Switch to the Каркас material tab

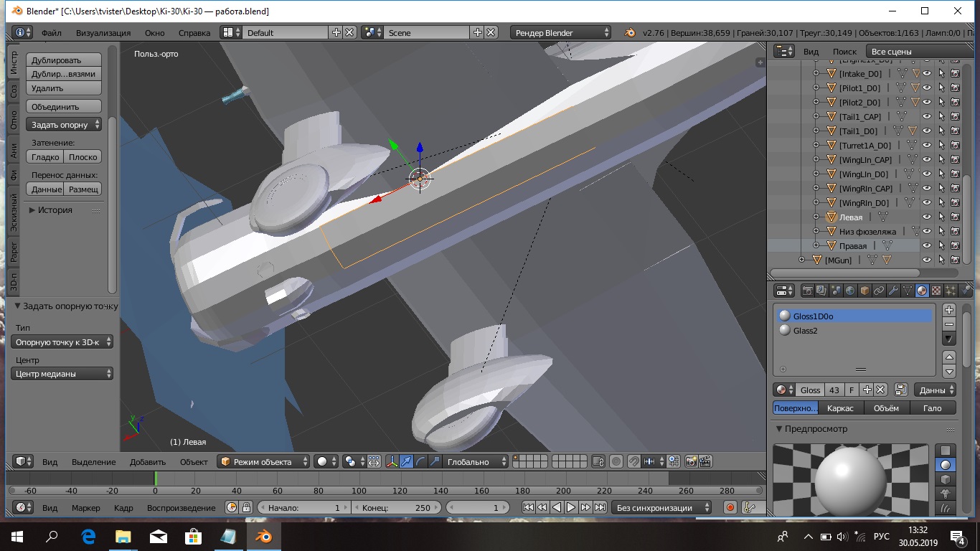[840, 408]
